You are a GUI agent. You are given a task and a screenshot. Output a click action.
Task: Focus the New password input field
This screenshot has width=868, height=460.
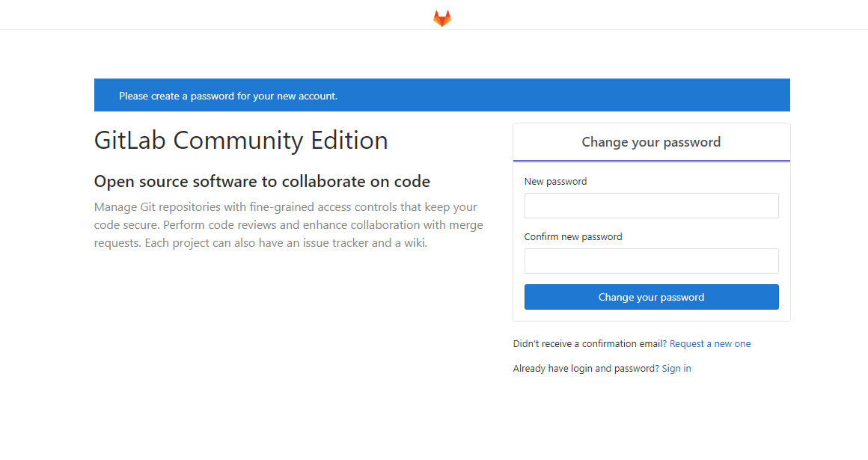651,206
